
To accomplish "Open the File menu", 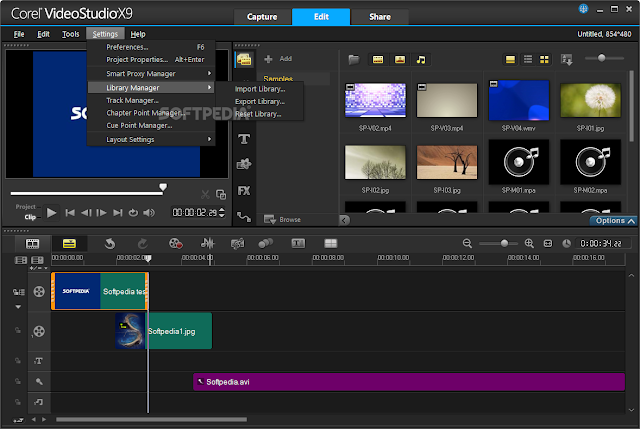I will coord(19,34).
